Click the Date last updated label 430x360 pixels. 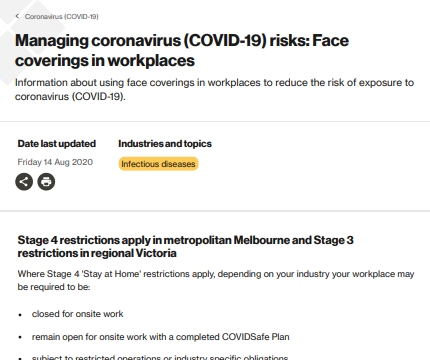[57, 144]
